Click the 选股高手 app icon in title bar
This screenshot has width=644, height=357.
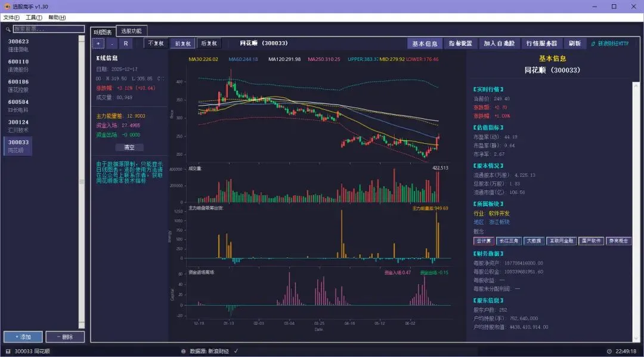tap(7, 6)
